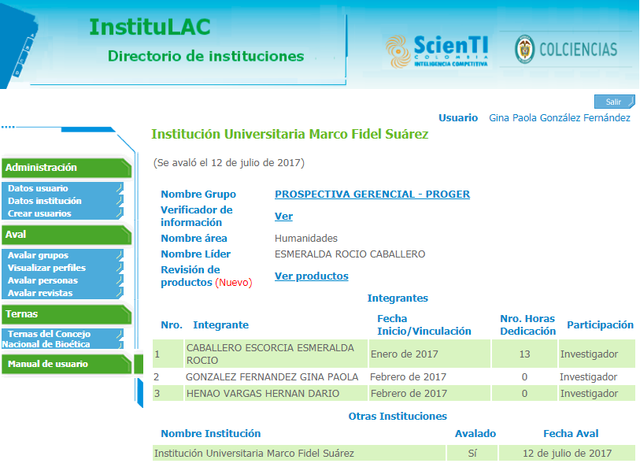Click the Administración section header

(66, 167)
